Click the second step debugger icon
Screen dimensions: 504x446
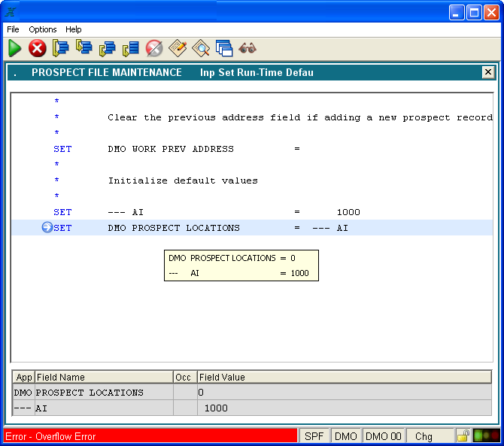pyautogui.click(x=84, y=48)
